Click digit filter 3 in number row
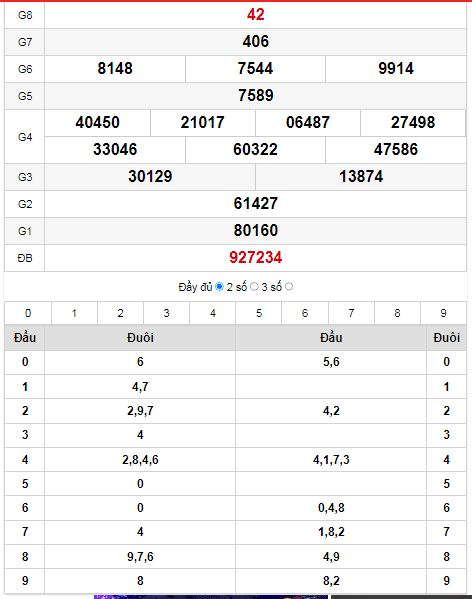Image resolution: width=472 pixels, height=599 pixels. tap(166, 313)
